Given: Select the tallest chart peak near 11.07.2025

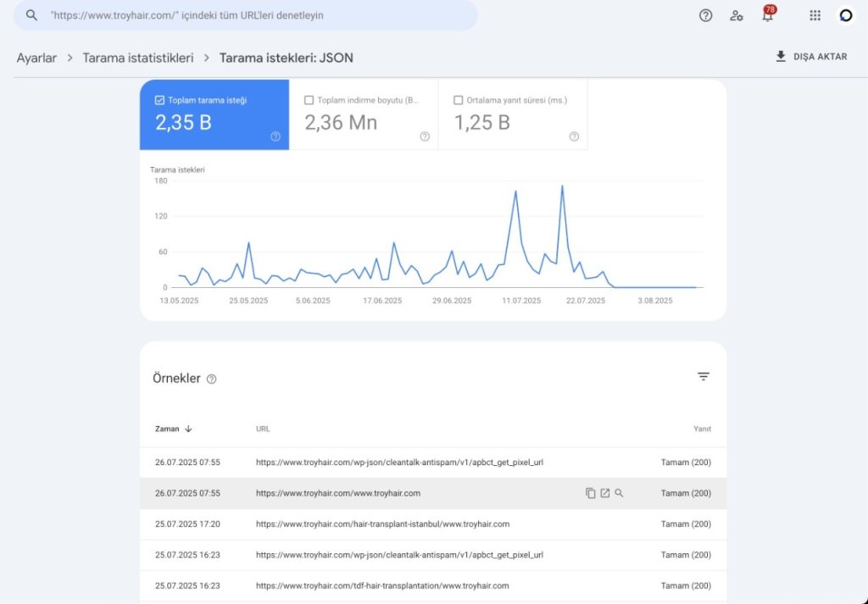Looking at the screenshot, I should [561, 186].
